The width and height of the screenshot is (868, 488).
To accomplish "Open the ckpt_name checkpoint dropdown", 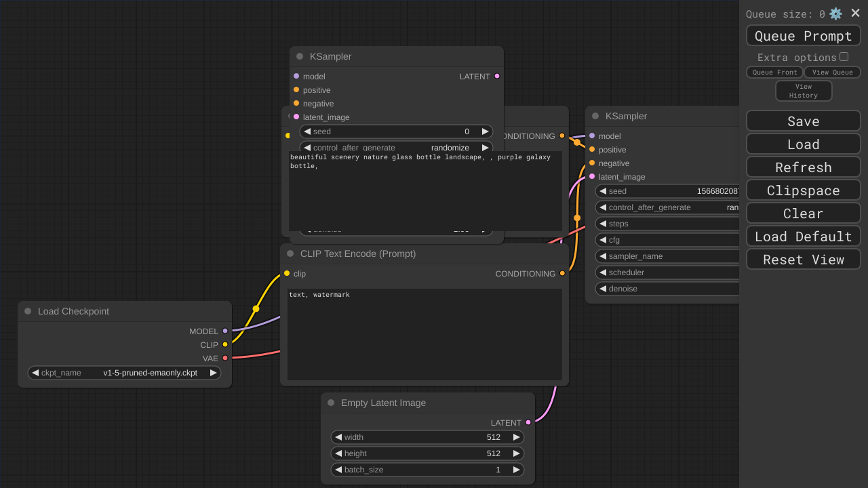I will (124, 373).
